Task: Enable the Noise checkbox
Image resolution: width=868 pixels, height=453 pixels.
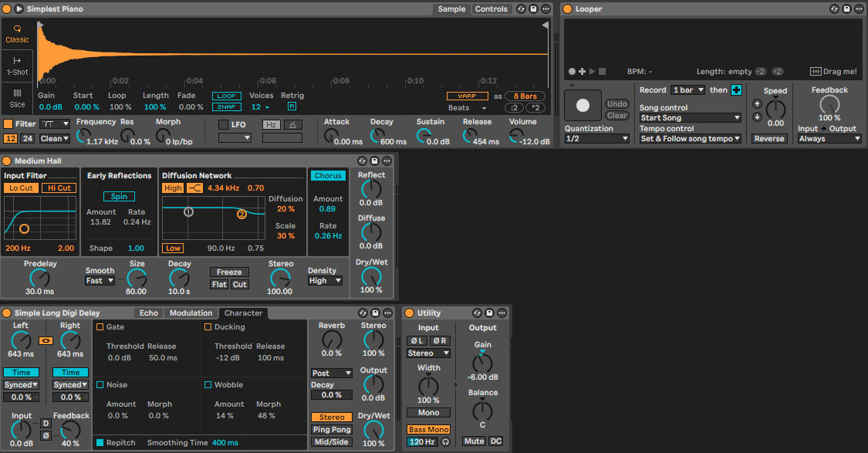Action: 100,384
